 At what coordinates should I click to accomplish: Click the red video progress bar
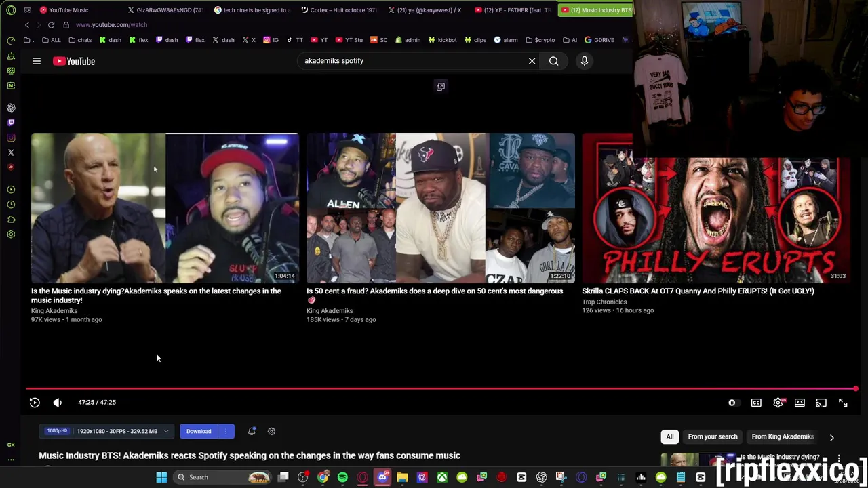pos(441,389)
